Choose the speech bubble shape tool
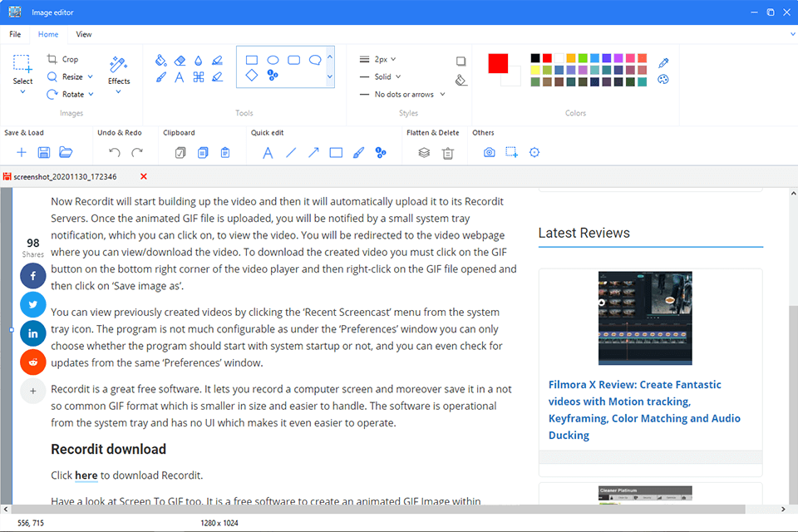 point(314,60)
